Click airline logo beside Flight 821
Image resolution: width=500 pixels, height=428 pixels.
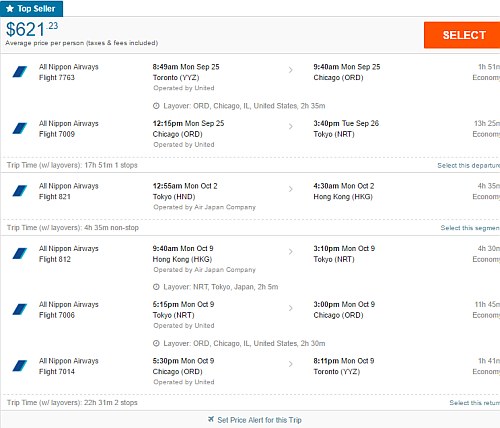[20, 191]
